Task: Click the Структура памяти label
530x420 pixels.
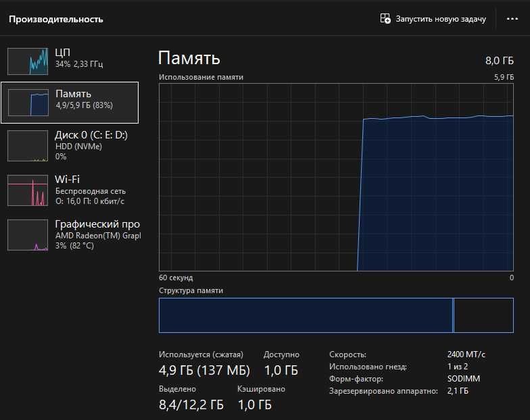Action: (x=191, y=290)
